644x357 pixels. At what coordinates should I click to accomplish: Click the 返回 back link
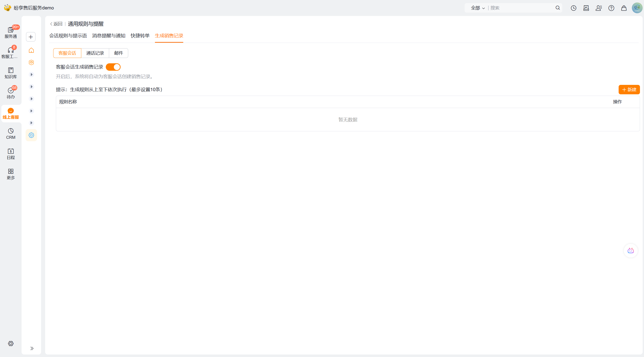point(56,24)
